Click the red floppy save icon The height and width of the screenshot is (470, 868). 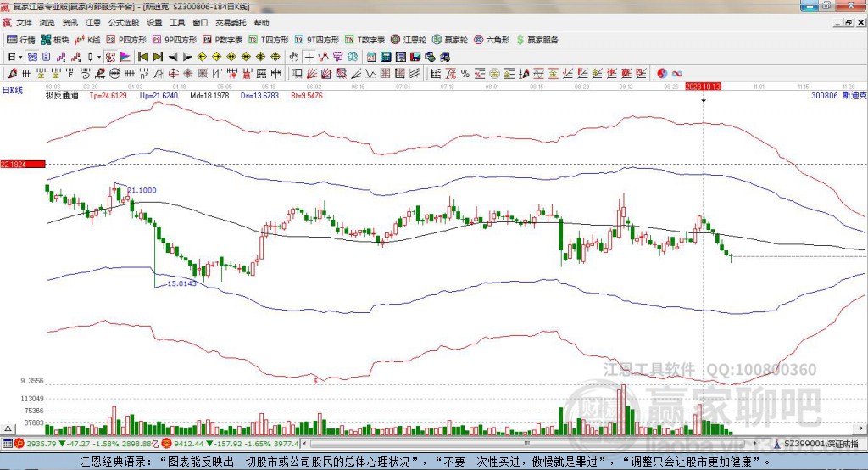tap(415, 57)
